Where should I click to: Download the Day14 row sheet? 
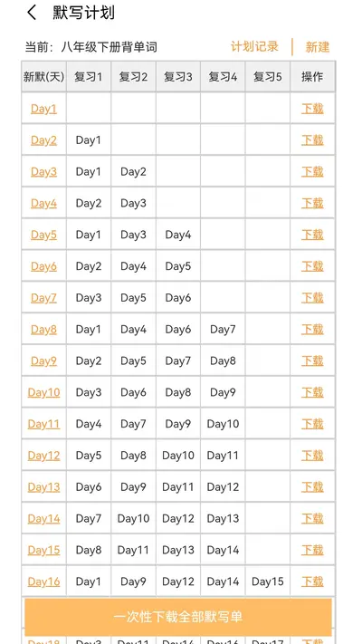312,519
